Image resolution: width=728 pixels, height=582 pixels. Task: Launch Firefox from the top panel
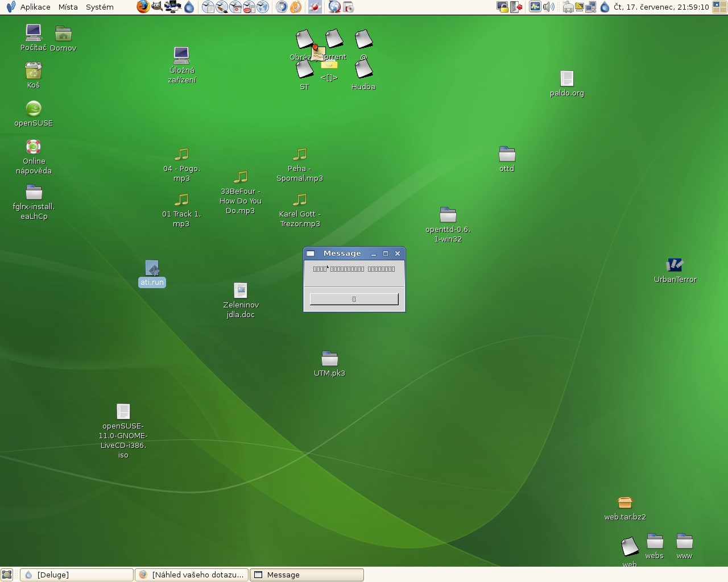[x=143, y=7]
